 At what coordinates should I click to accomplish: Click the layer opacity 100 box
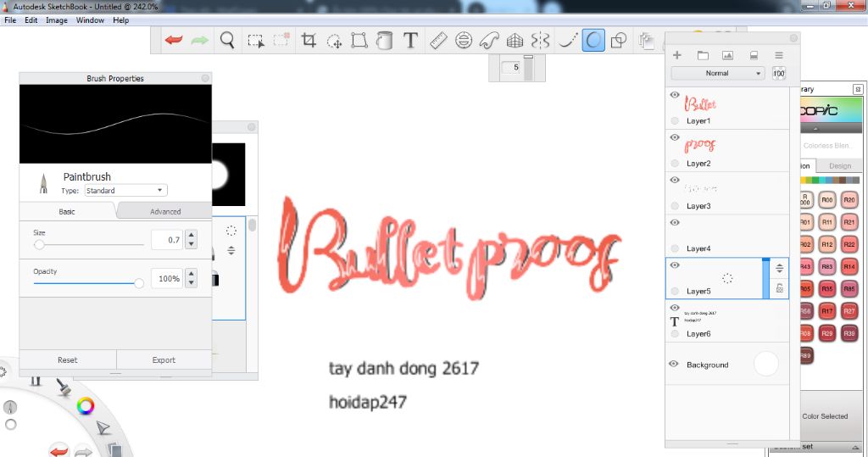pyautogui.click(x=779, y=73)
